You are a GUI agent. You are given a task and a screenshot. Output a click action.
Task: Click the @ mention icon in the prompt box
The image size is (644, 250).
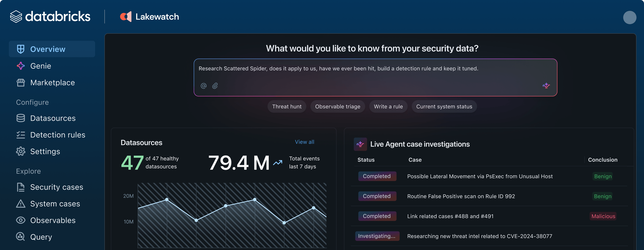(x=204, y=86)
